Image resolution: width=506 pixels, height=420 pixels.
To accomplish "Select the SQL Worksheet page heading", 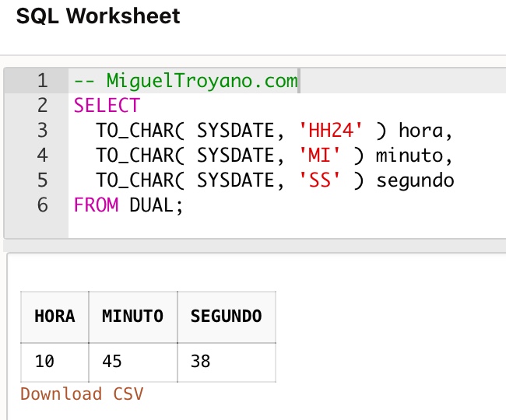I will pyautogui.click(x=98, y=16).
